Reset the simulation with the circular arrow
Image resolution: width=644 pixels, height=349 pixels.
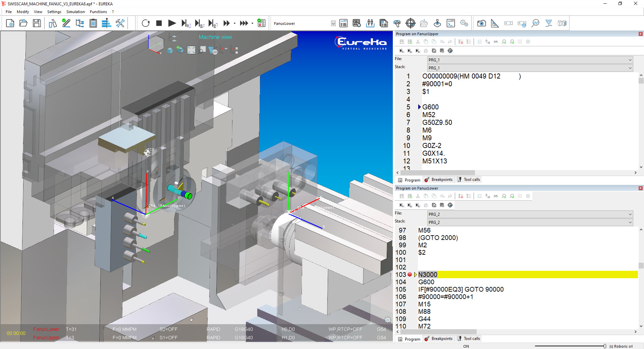pos(146,23)
